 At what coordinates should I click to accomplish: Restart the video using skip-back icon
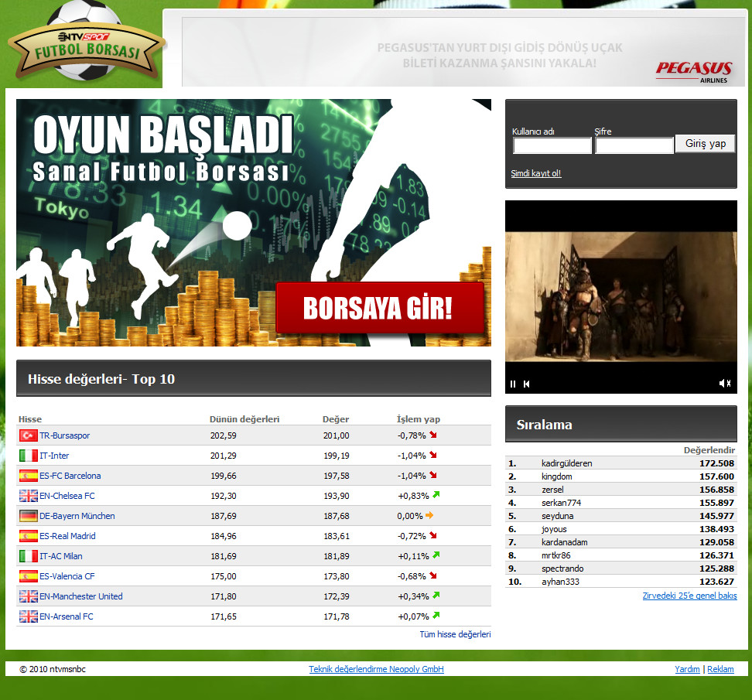click(x=527, y=384)
